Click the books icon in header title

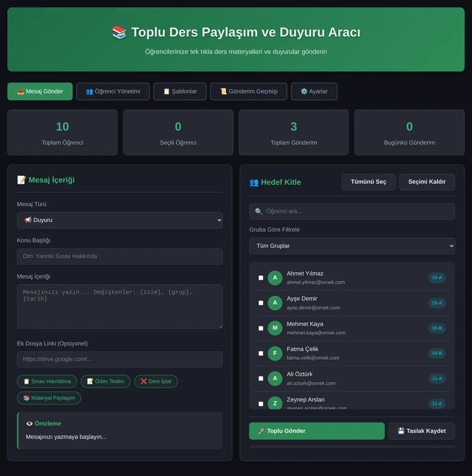click(119, 32)
